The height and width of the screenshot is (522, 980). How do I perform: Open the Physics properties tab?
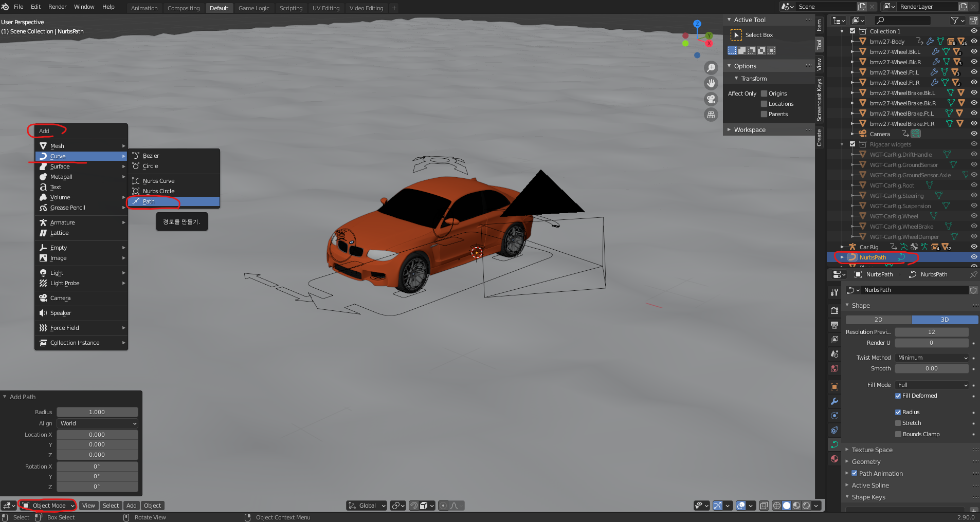tap(834, 416)
